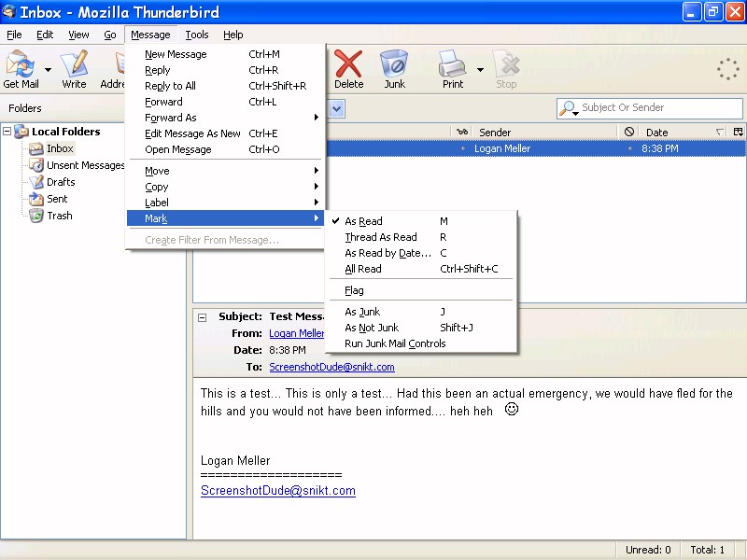Toggle the Flag mark option
The height and width of the screenshot is (560, 747).
[422, 290]
